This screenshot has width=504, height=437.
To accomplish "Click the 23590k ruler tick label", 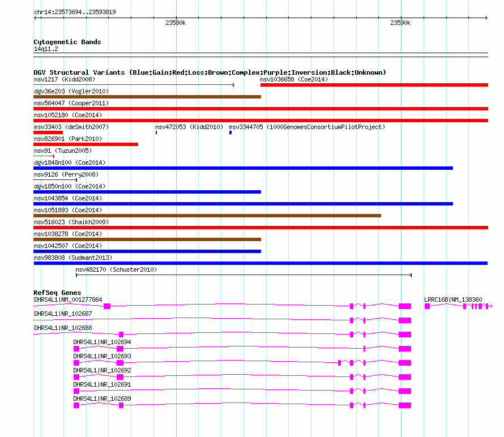I will point(400,23).
